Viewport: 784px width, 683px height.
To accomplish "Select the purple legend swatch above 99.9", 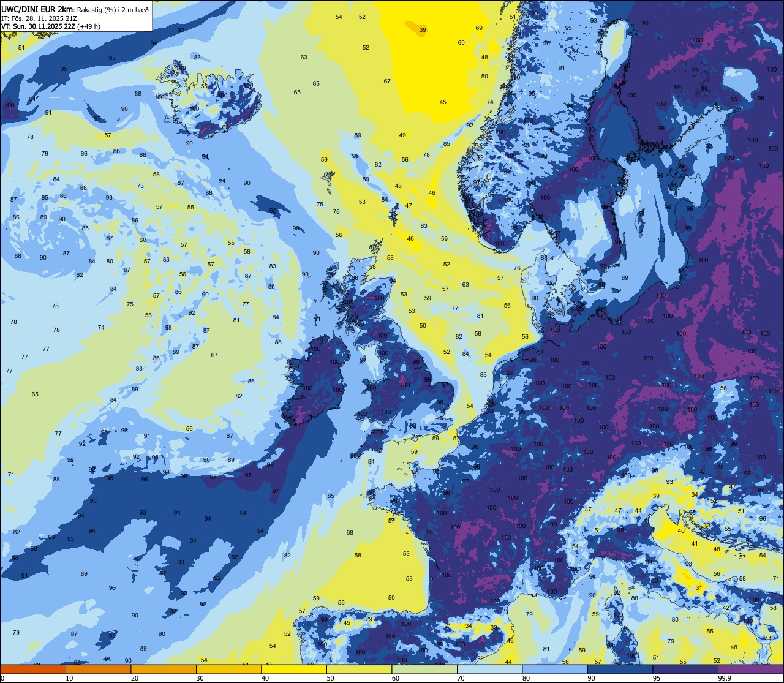I will (x=750, y=670).
